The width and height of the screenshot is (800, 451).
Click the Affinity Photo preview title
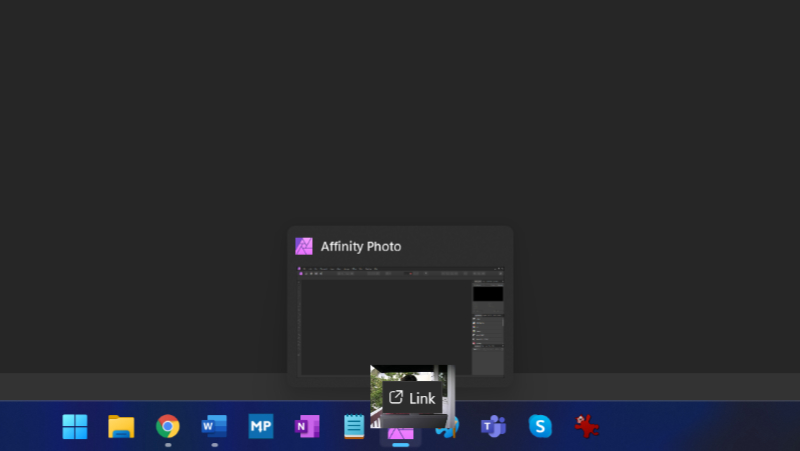(361, 246)
